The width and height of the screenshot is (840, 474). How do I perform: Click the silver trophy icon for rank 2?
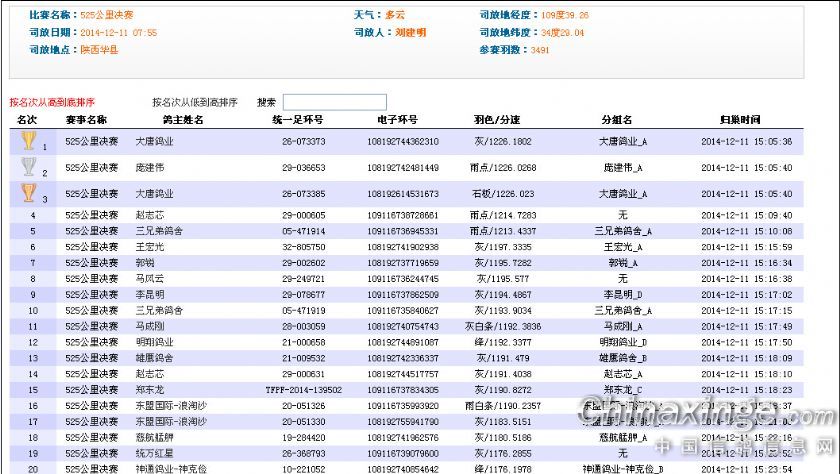[x=28, y=167]
